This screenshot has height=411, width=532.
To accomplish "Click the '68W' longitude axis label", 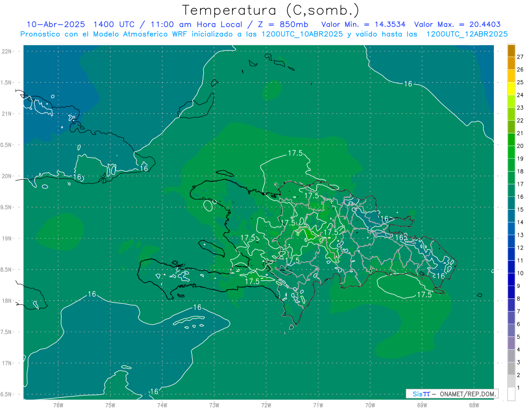I will 474,405.
